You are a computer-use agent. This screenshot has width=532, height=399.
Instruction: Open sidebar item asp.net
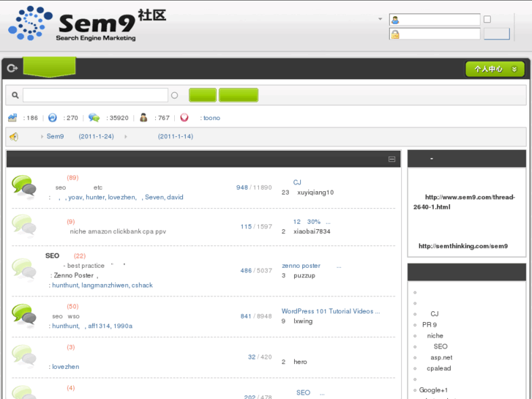[441, 357]
